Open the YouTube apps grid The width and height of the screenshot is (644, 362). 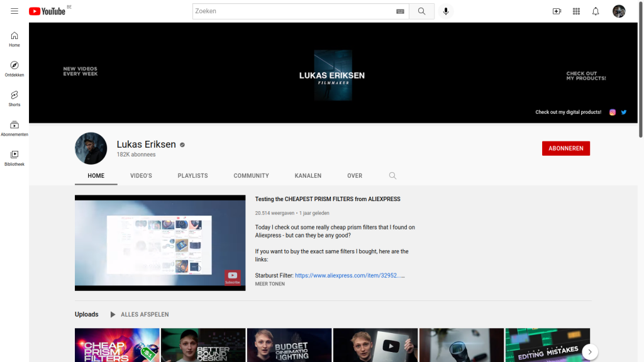pyautogui.click(x=576, y=11)
